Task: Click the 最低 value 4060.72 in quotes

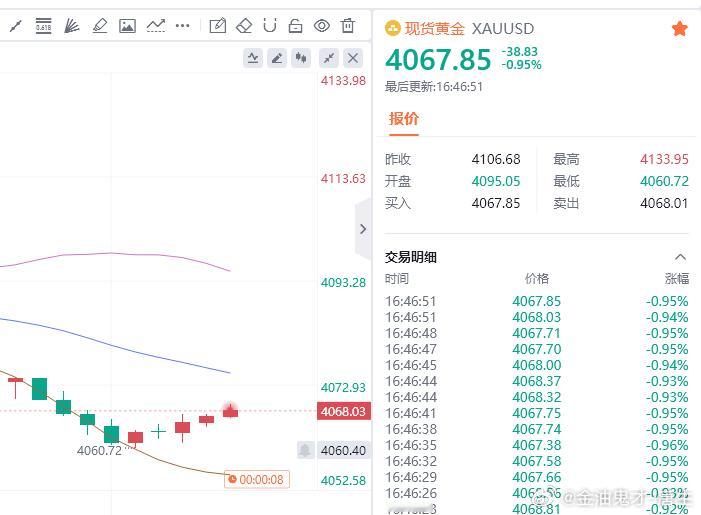Action: tap(664, 181)
